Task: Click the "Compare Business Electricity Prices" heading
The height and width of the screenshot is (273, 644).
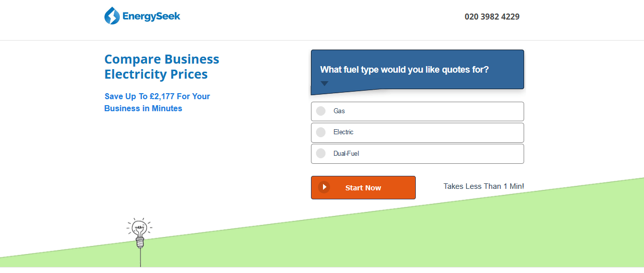Action: (x=162, y=67)
